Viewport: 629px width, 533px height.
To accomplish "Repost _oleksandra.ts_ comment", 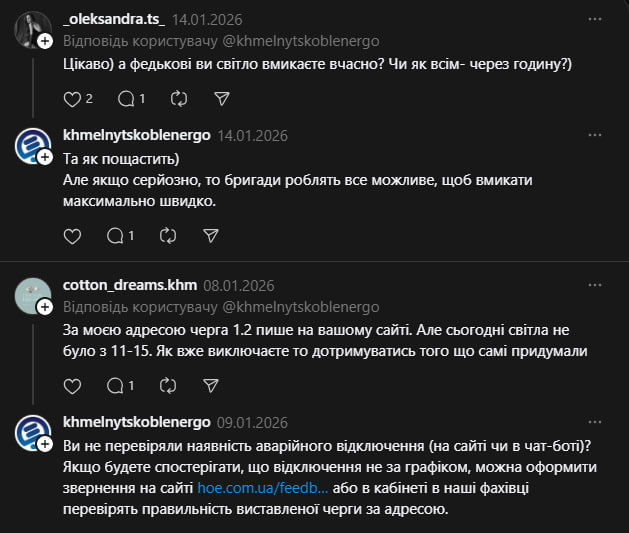I will point(180,99).
